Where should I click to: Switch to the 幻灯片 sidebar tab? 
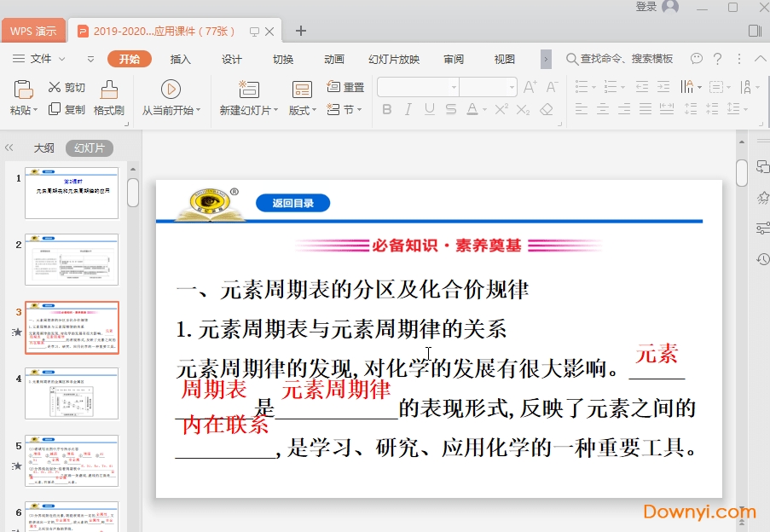pos(90,147)
